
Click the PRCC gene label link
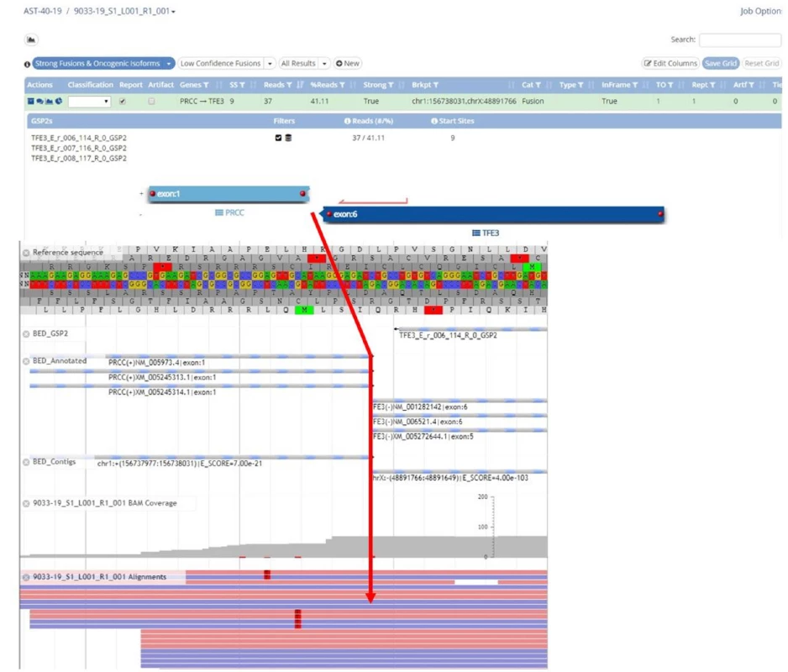tap(234, 213)
